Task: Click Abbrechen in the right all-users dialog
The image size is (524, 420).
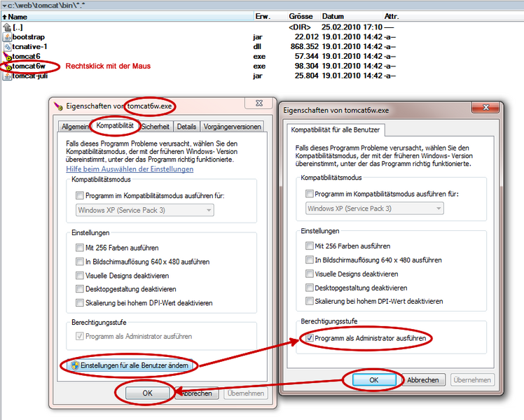Action: [x=423, y=380]
